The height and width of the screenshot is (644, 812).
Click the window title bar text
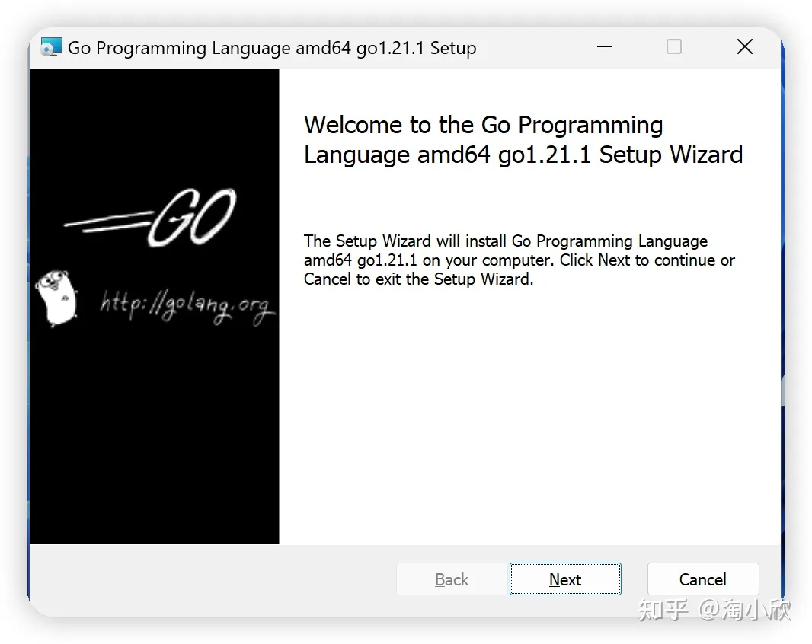pyautogui.click(x=272, y=48)
